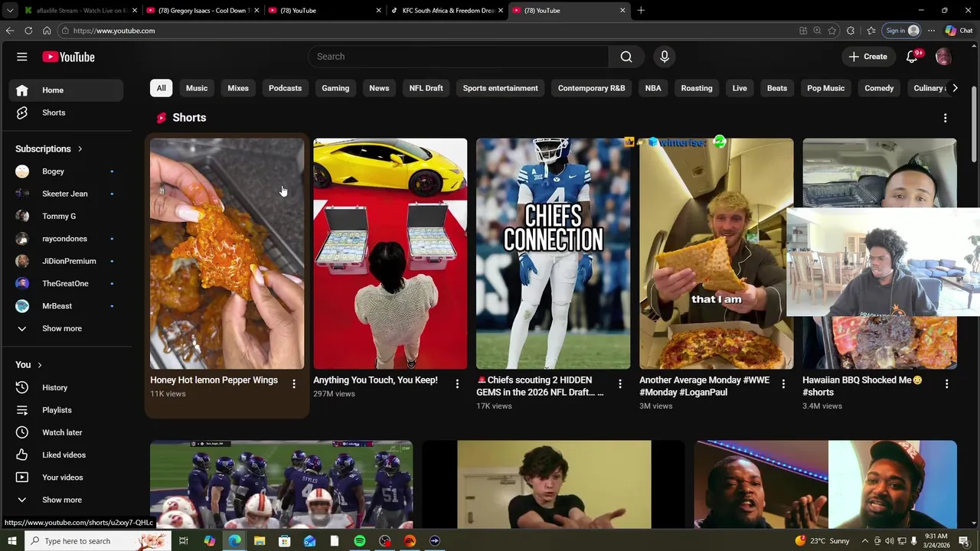Open Copilot Chat in the browser
This screenshot has height=551, width=980.
[959, 31]
